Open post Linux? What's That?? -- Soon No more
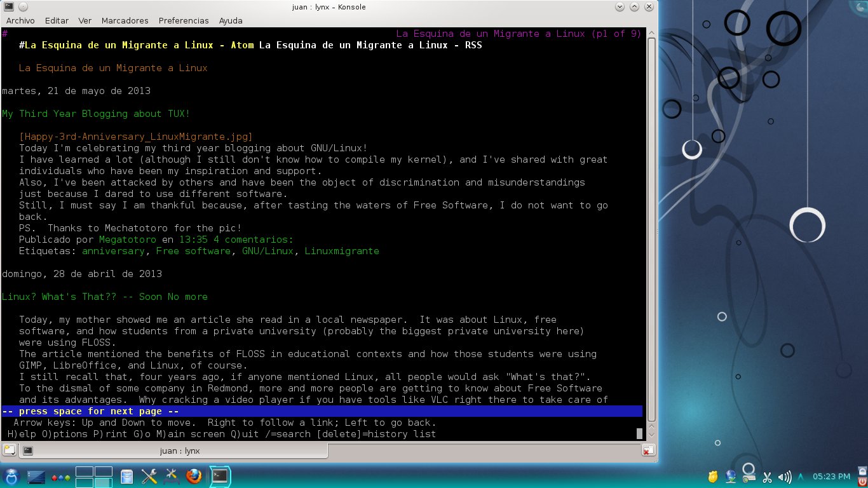The width and height of the screenshot is (868, 488). [105, 297]
